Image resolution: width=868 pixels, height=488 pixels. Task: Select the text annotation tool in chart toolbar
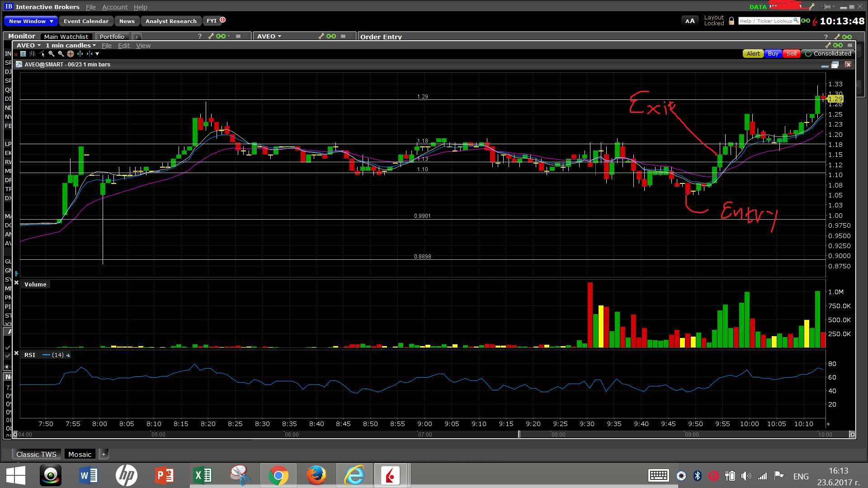(x=23, y=54)
